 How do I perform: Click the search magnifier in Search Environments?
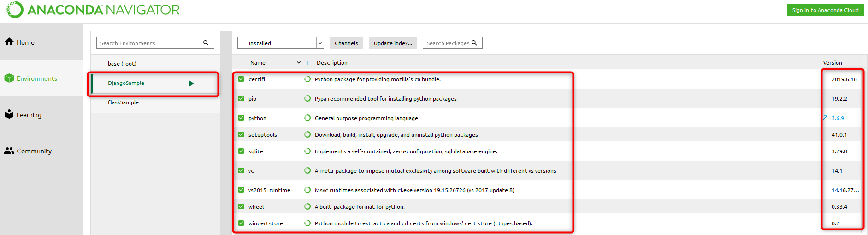[x=206, y=43]
